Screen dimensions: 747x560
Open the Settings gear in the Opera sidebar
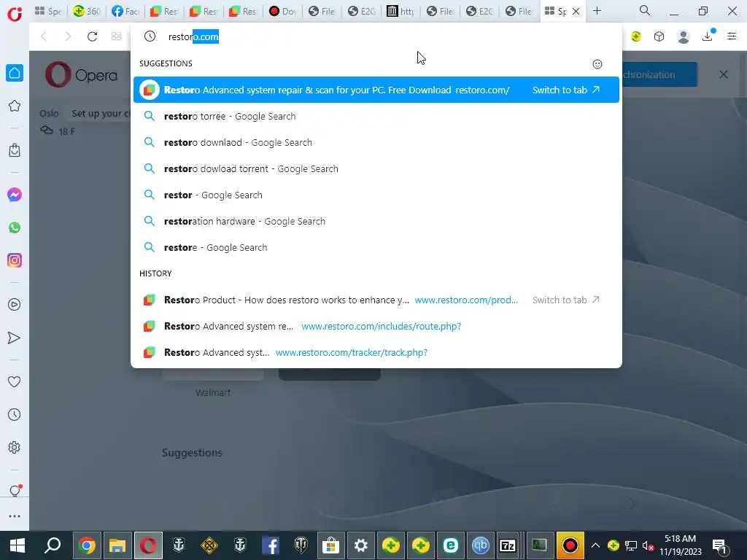15,448
